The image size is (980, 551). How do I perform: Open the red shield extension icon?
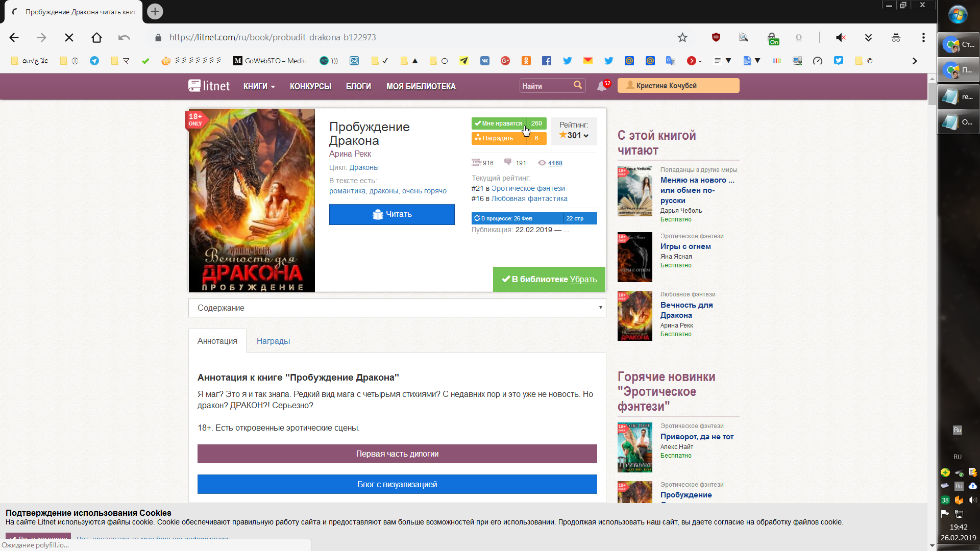[716, 37]
